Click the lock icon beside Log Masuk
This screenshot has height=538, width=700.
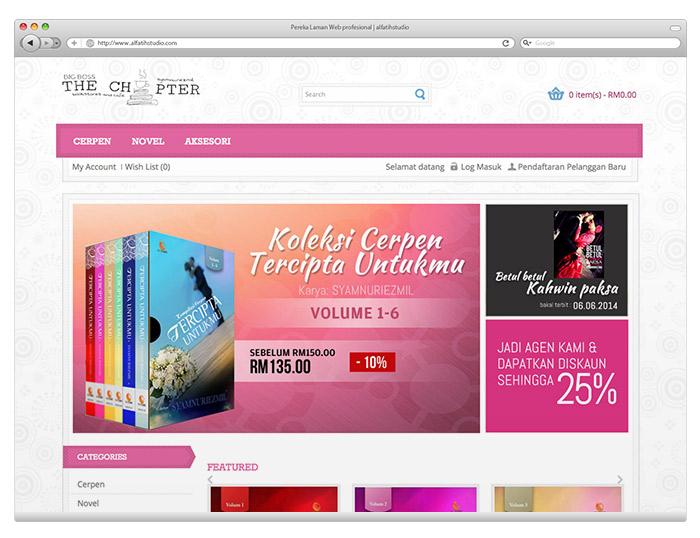(x=455, y=167)
